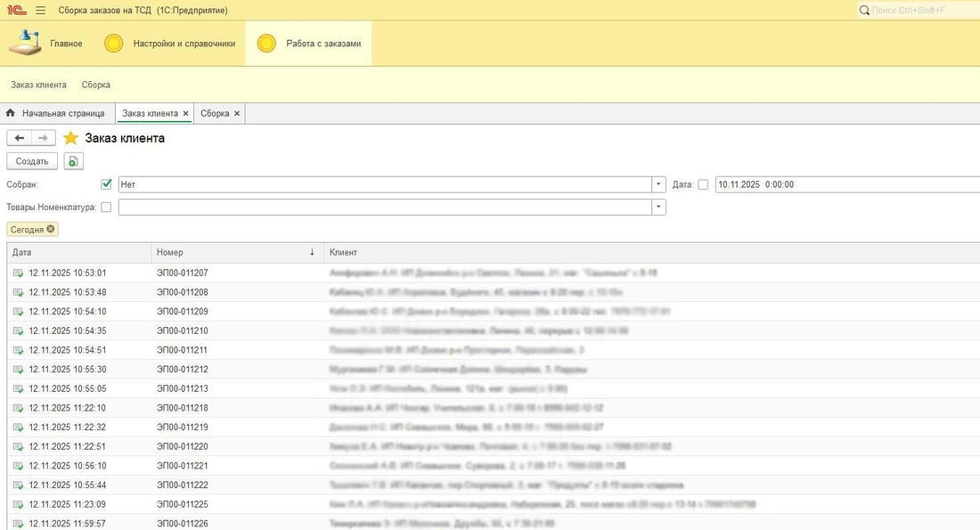
Task: Click the copy document icon beside Создать
Action: tap(73, 161)
